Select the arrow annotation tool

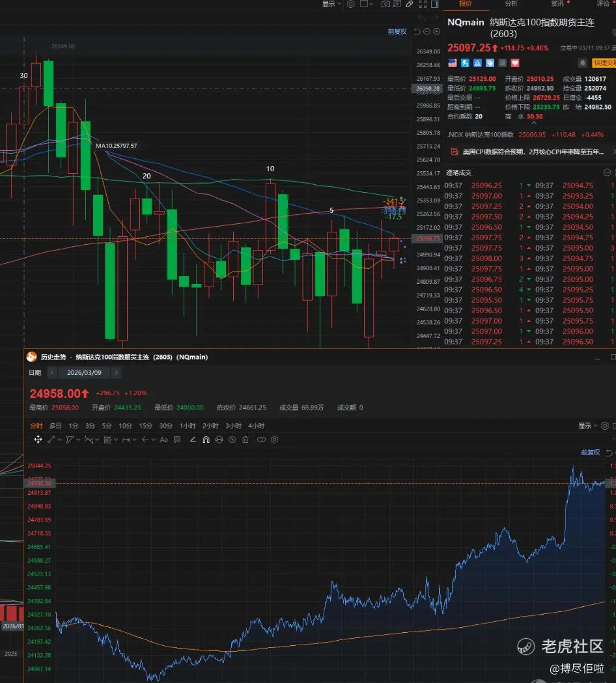145,439
